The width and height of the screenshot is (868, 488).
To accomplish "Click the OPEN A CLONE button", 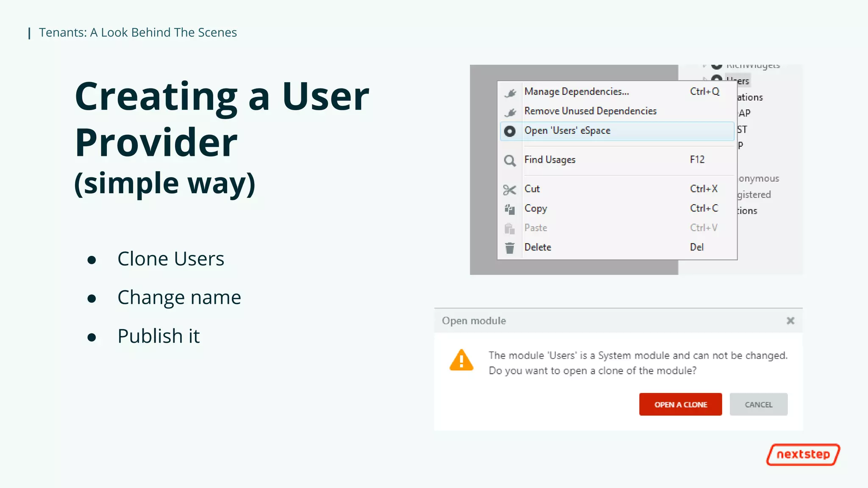I will coord(680,405).
